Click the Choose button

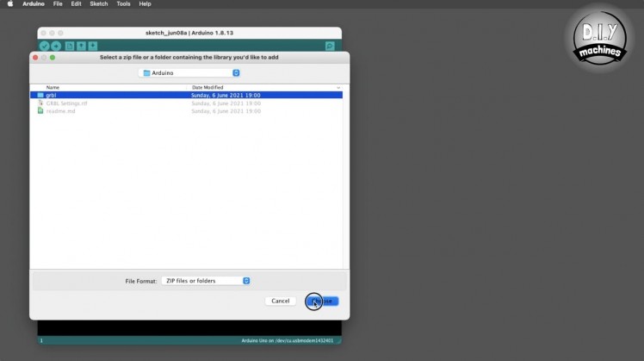[x=322, y=301]
